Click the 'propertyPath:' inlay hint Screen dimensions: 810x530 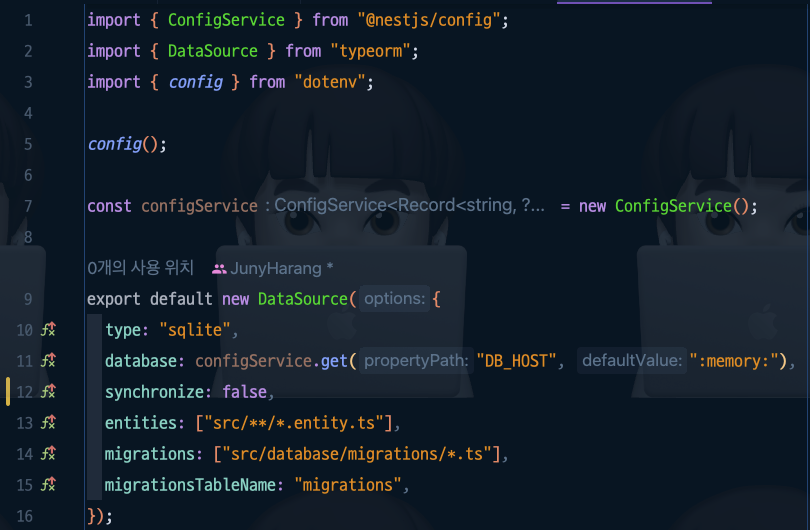416,361
